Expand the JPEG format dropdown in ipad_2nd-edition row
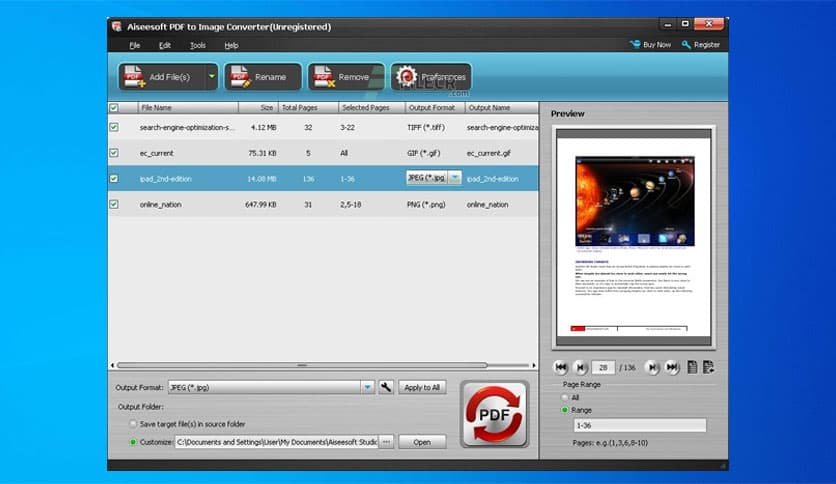 tap(455, 178)
